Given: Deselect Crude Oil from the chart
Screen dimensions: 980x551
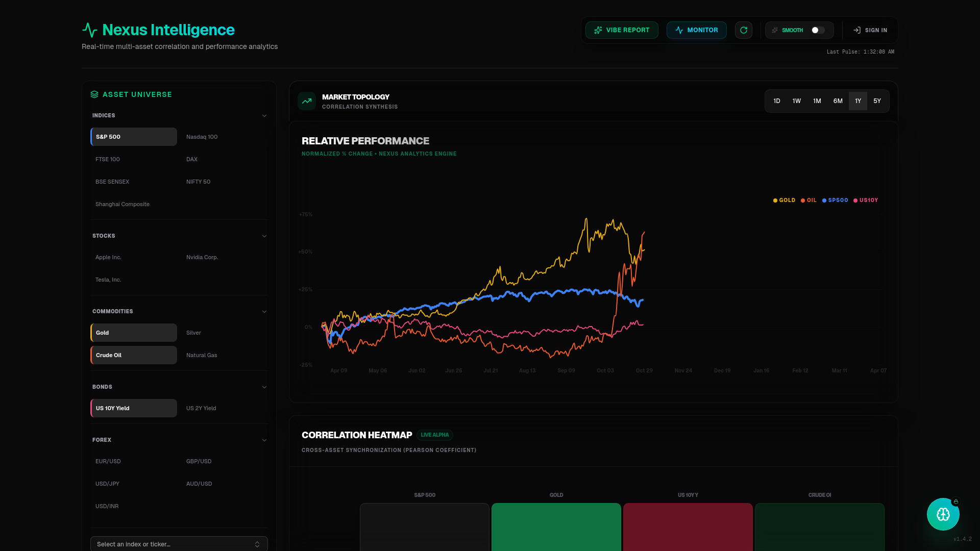Looking at the screenshot, I should click(134, 355).
